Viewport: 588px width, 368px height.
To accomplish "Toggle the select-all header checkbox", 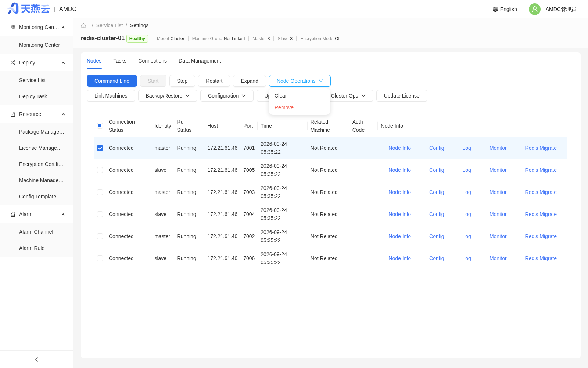I will 100,126.
